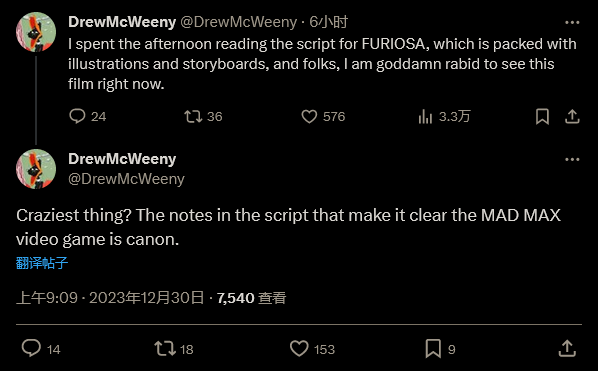Viewport: 598px width, 371px height.
Task: Open the DrewMcWeeny display name on second tweet
Action: (122, 159)
